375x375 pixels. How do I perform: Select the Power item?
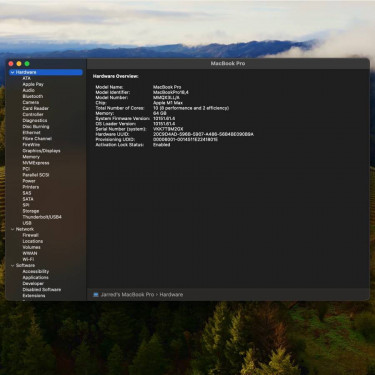point(29,181)
